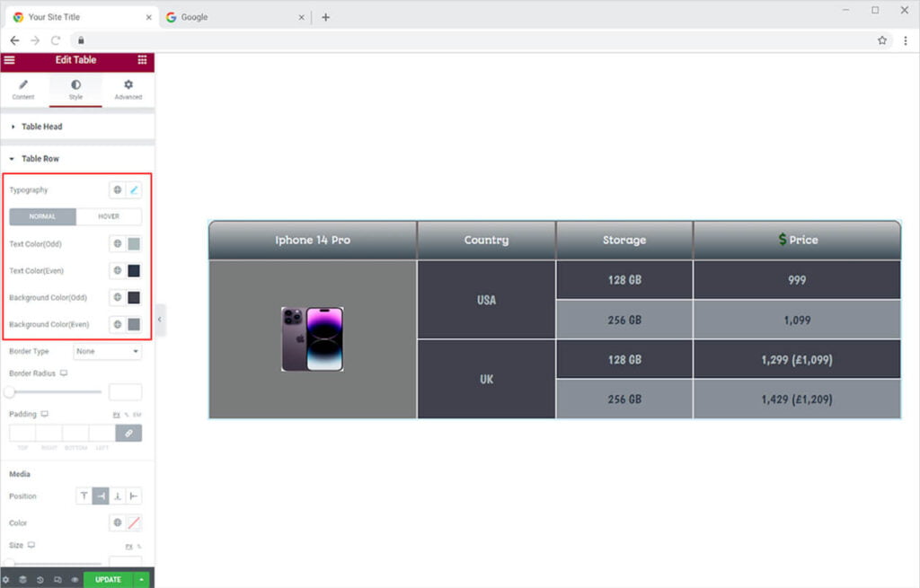Expand the Table Head section
The image size is (920, 588).
[x=41, y=127]
